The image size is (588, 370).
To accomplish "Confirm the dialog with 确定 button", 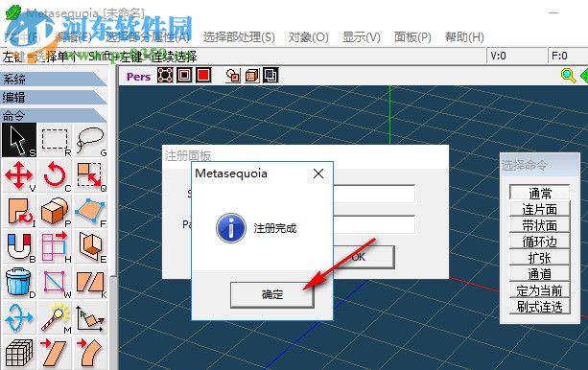I will pos(272,294).
